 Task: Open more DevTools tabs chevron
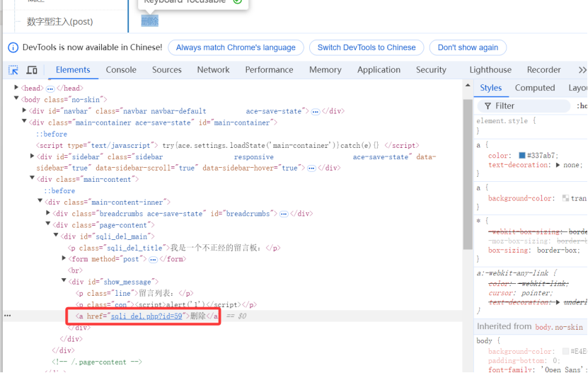pos(582,70)
